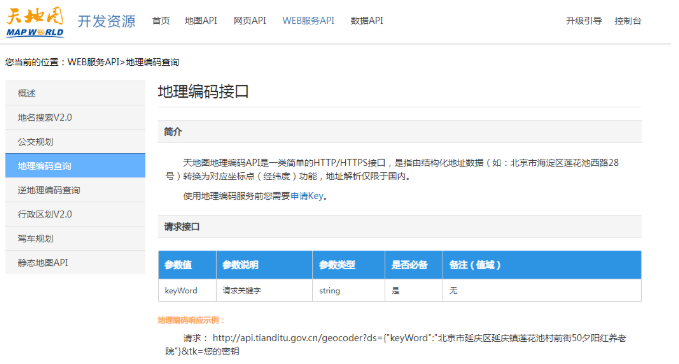Open the 网页API menu item

(x=250, y=21)
